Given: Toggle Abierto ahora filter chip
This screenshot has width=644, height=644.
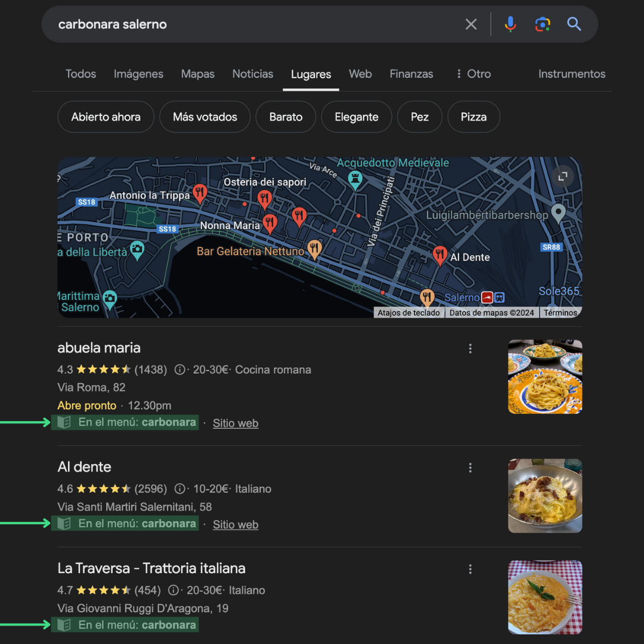Looking at the screenshot, I should (x=106, y=117).
